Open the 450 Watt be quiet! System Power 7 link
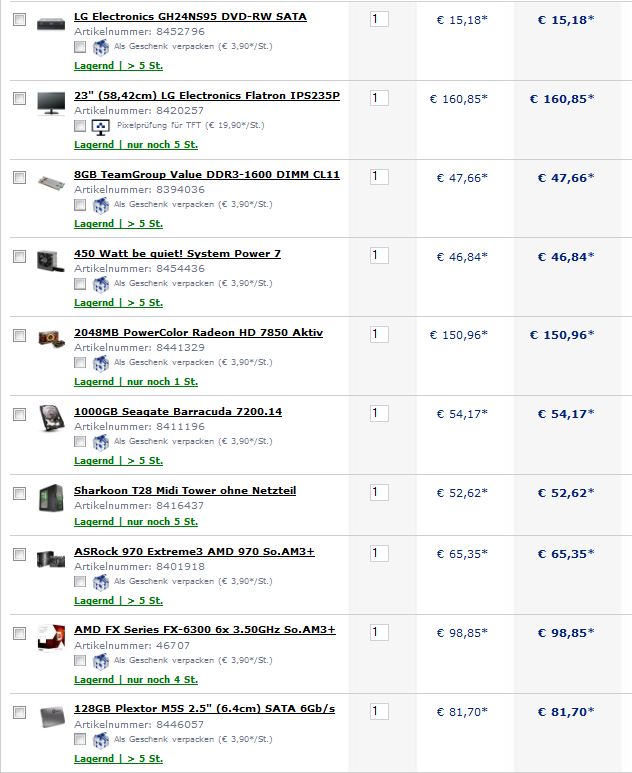Viewport: 632px width, 773px height. [177, 253]
